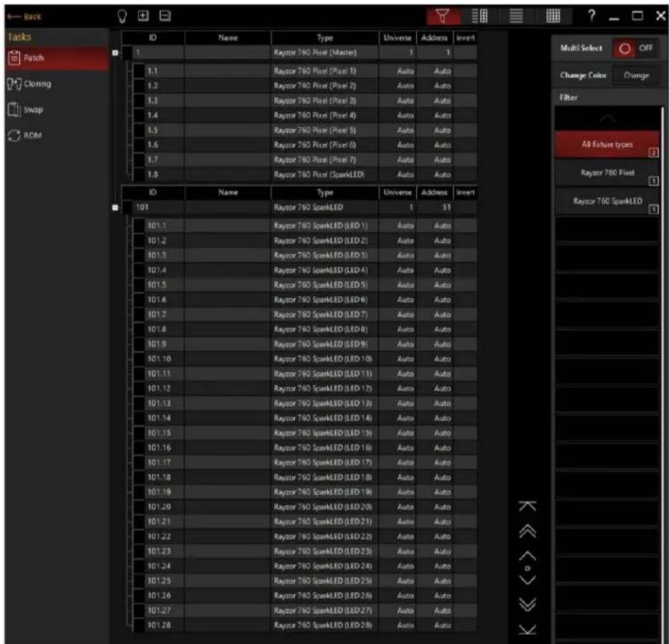Select fixture row ID 101 SparkLED
This screenshot has height=644, width=669.
tap(299, 207)
